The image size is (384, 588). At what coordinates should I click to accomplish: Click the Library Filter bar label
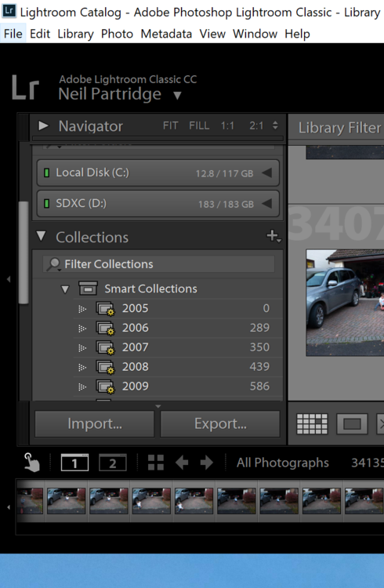coord(339,128)
